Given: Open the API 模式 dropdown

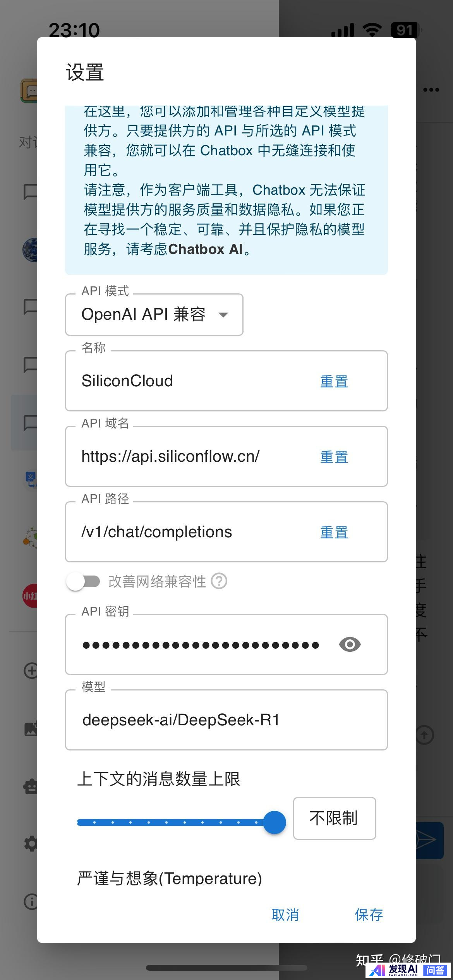Looking at the screenshot, I should [x=154, y=314].
